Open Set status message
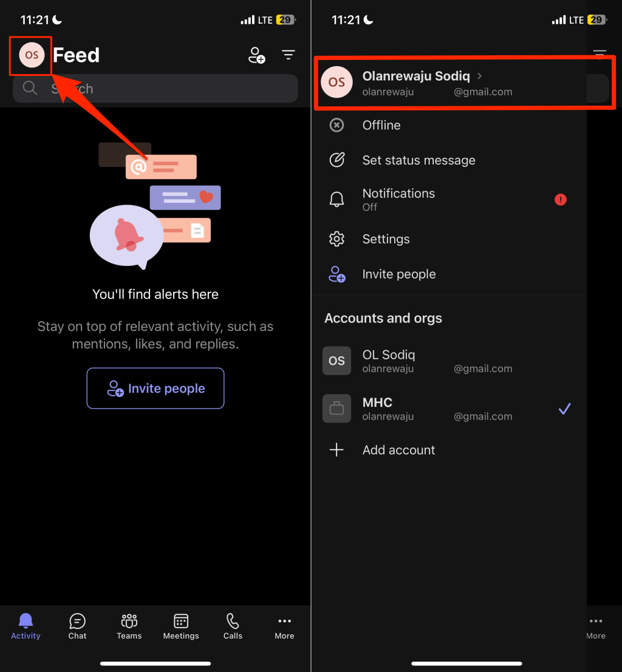622x672 pixels. [419, 160]
